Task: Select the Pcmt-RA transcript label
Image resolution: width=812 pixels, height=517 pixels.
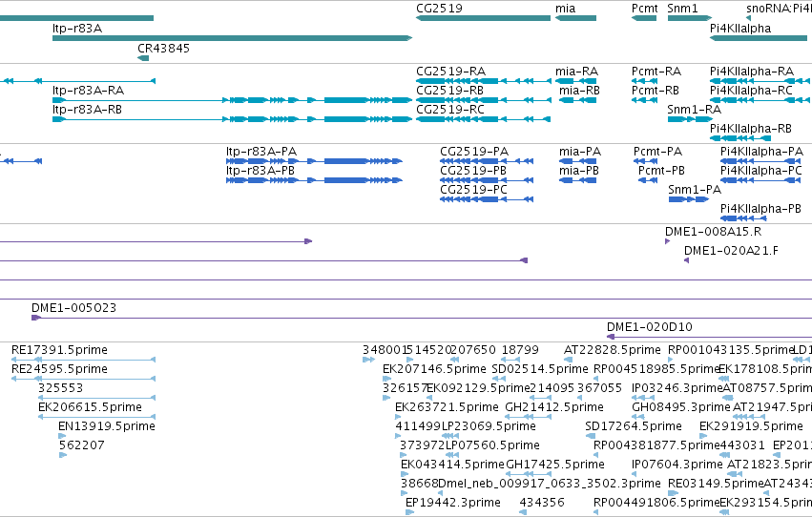Action: (x=656, y=71)
